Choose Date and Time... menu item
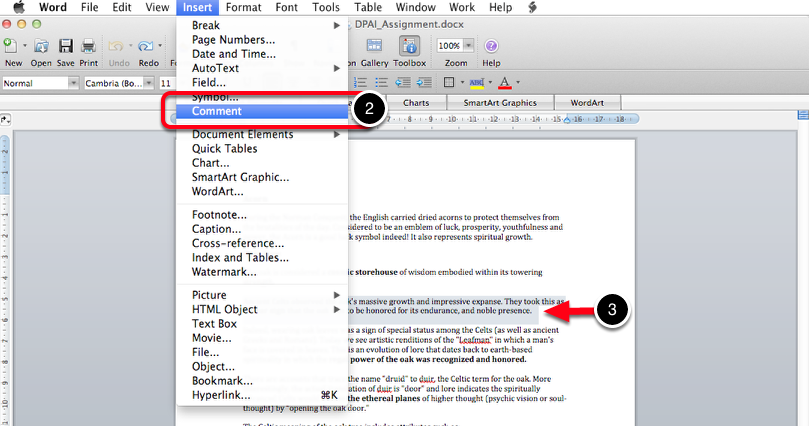809x426 pixels. point(262,54)
